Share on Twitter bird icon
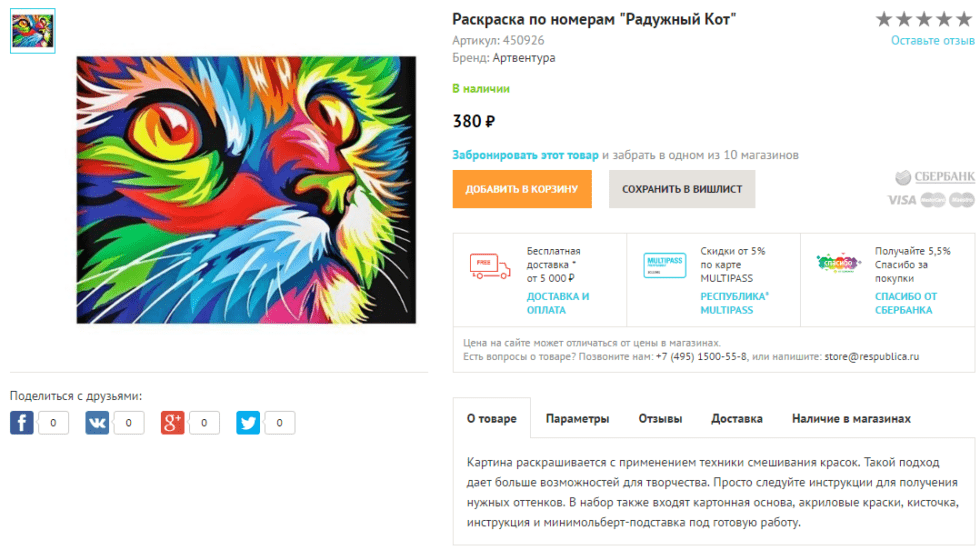 248,423
